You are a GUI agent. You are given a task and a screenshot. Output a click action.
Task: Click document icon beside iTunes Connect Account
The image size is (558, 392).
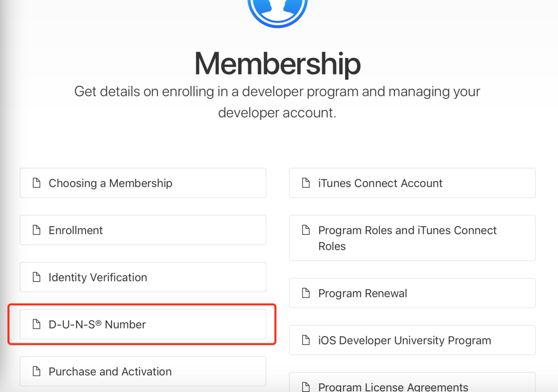click(306, 183)
